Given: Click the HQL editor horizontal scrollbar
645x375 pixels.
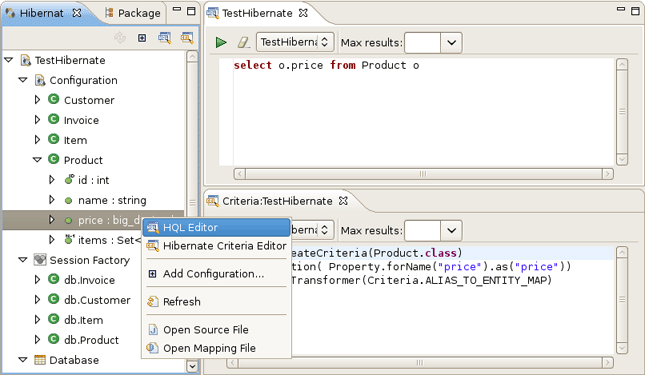Looking at the screenshot, I should 424,174.
